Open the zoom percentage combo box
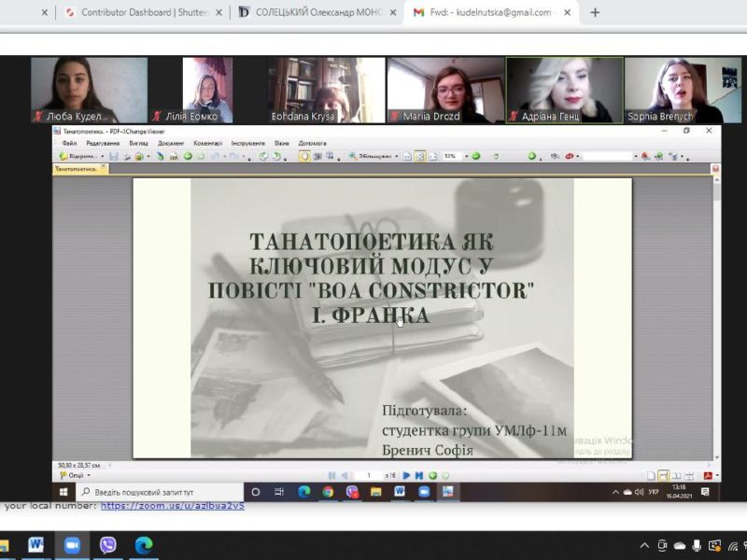 tap(454, 157)
